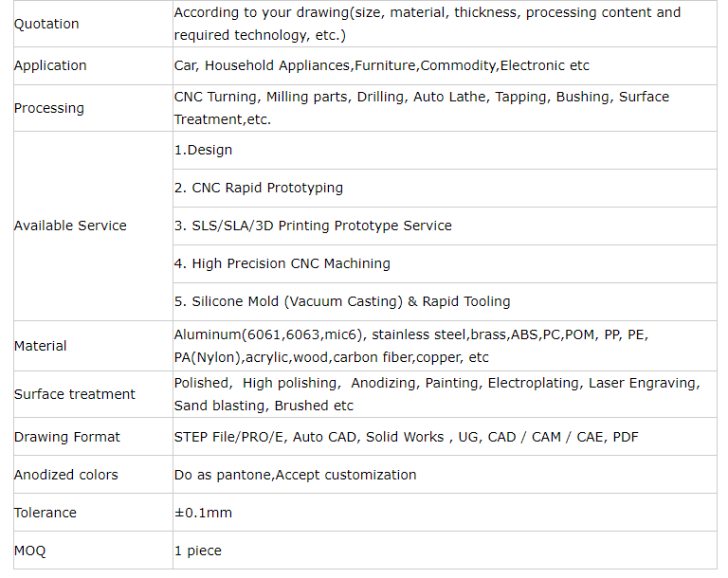This screenshot has width=728, height=578.
Task: Select the Surface treatment label
Action: click(74, 394)
